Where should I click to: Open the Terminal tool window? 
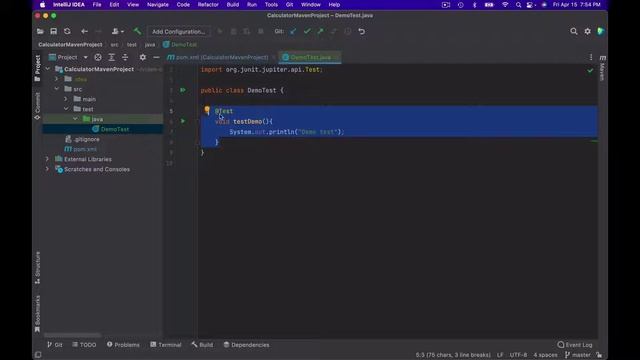coord(166,345)
